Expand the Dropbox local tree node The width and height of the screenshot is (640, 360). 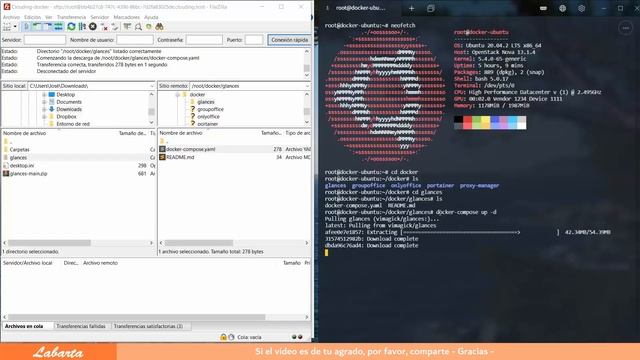click(44, 117)
